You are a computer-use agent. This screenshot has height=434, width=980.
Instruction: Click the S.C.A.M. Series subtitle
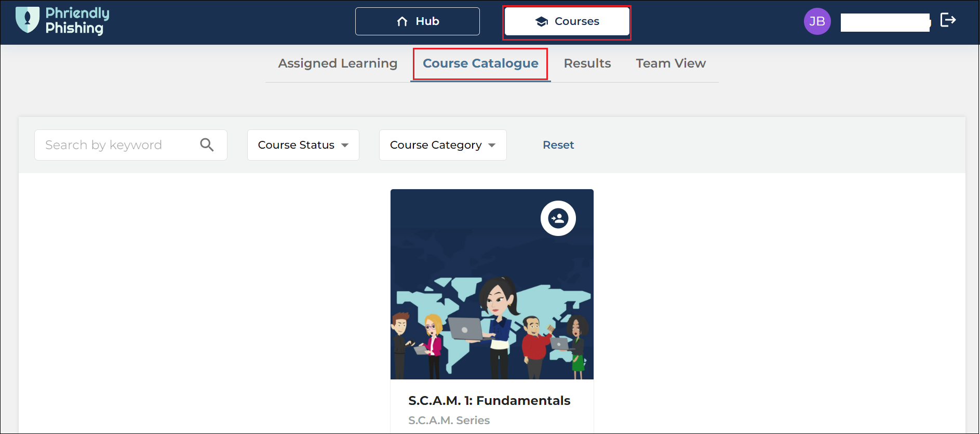pyautogui.click(x=449, y=420)
